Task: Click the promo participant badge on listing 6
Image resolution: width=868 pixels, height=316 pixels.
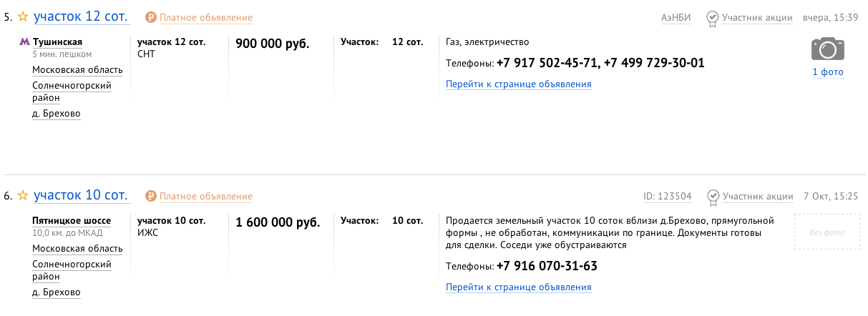Action: pyautogui.click(x=713, y=197)
